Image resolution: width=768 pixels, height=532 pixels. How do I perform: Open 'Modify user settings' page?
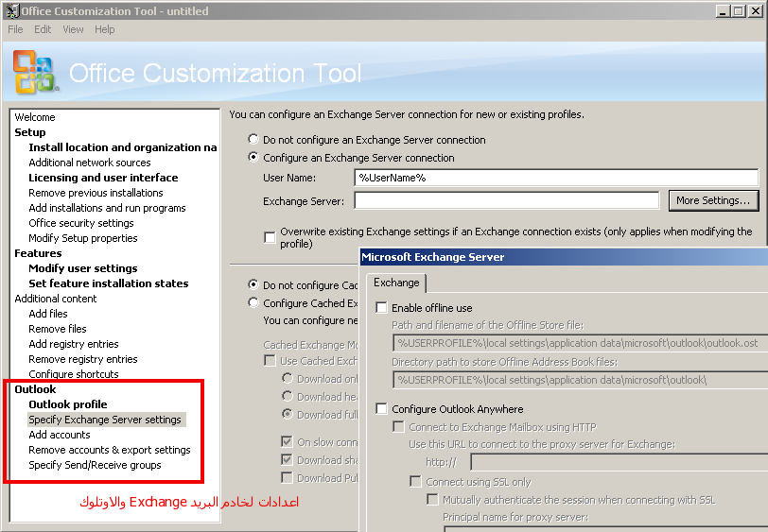click(x=83, y=268)
